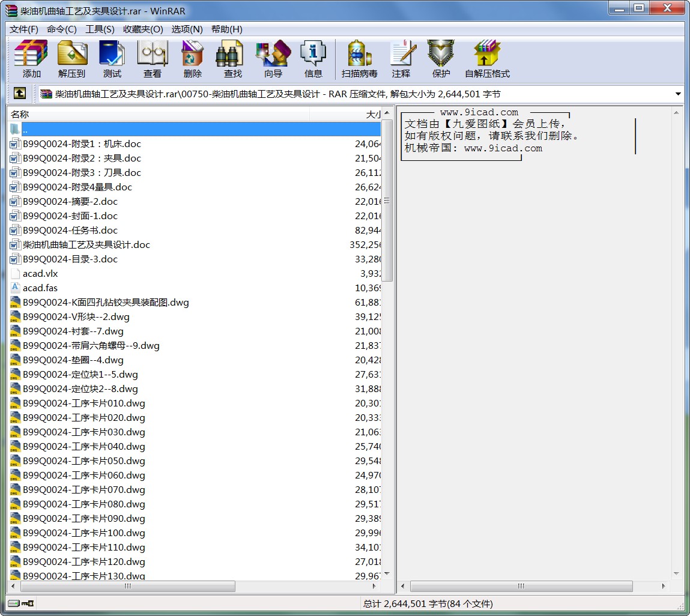Open the Commands (命令) menu
Screen dimensions: 690x616
(x=62, y=29)
